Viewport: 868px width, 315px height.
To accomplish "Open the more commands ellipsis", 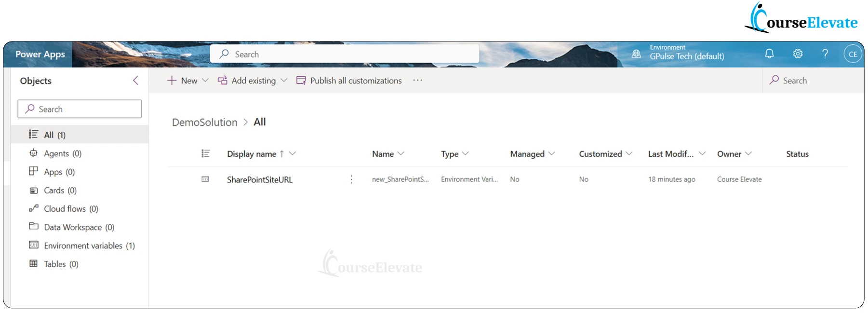I will (x=417, y=81).
